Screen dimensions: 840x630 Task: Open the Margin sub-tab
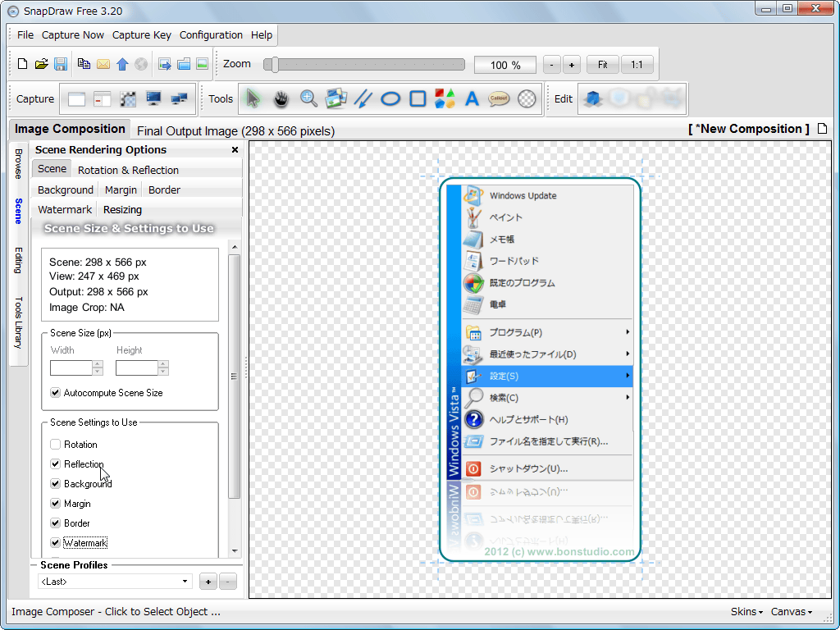(121, 189)
